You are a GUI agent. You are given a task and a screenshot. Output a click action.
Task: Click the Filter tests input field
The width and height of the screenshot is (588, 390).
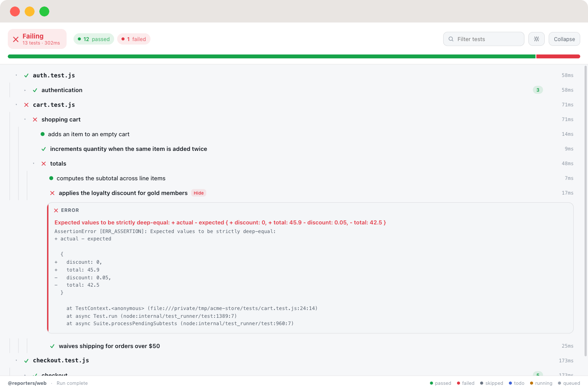click(x=483, y=39)
